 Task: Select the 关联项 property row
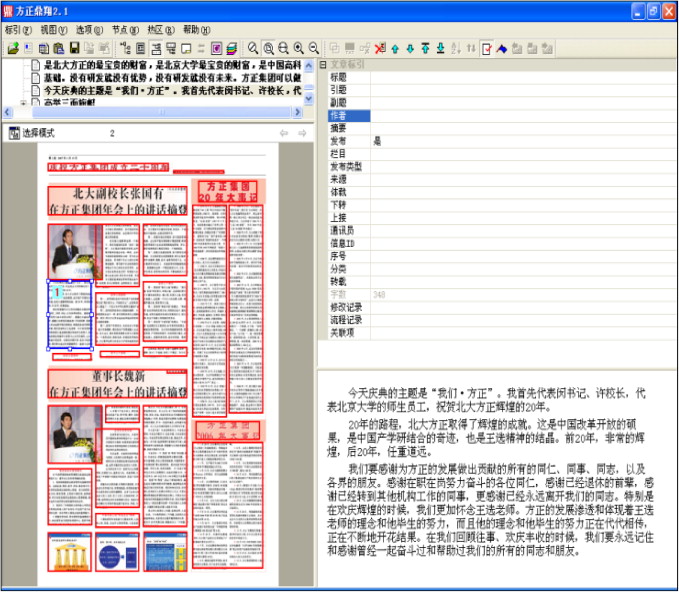(501, 333)
